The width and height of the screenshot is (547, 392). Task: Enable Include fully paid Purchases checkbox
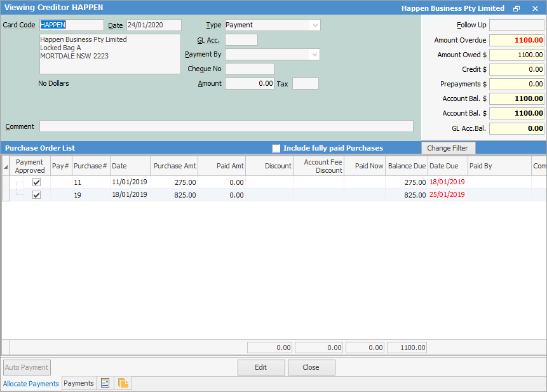(x=276, y=148)
